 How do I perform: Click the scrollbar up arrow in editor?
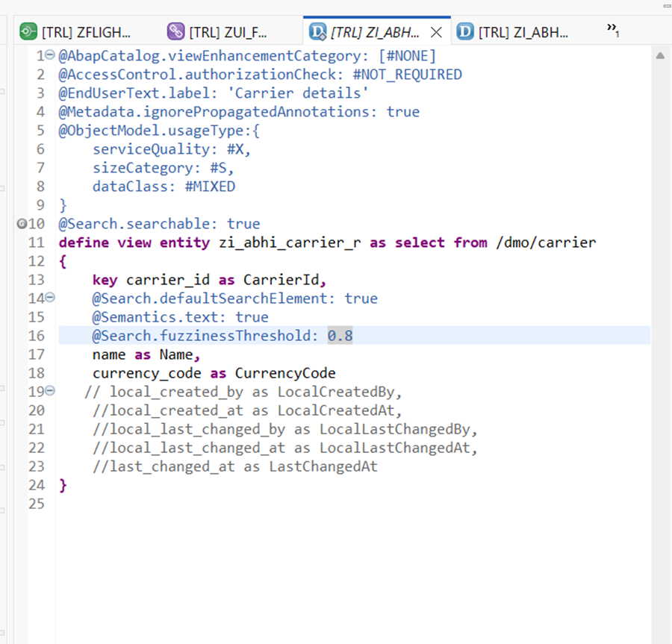coord(660,56)
